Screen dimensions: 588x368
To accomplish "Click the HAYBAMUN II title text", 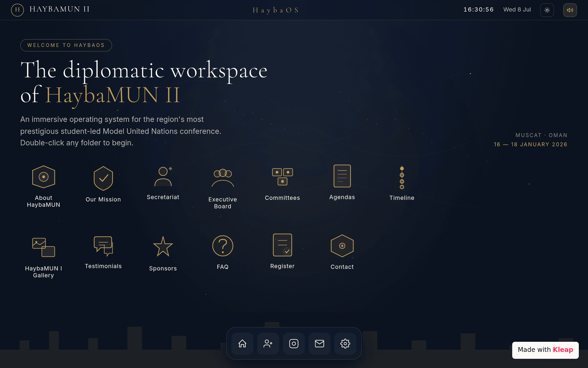I will click(59, 9).
